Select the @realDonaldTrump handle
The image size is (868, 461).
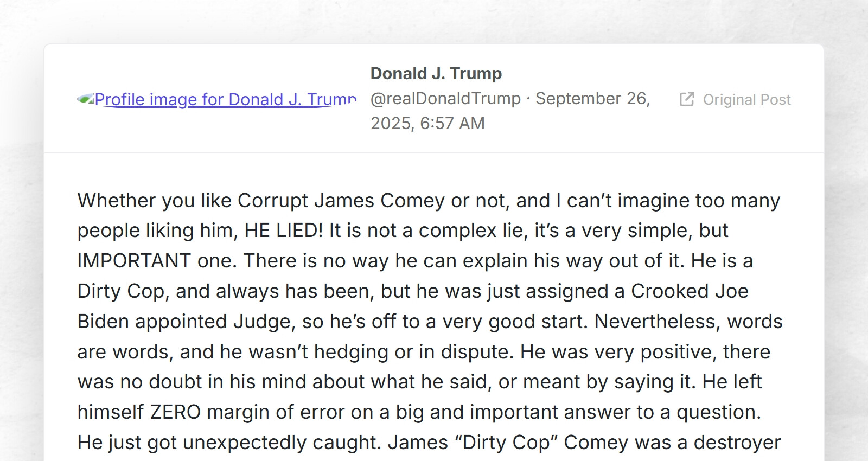click(x=445, y=98)
